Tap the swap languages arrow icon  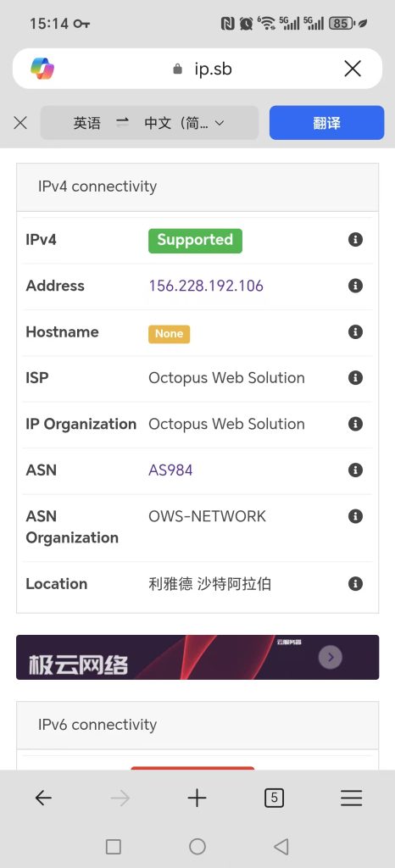123,123
